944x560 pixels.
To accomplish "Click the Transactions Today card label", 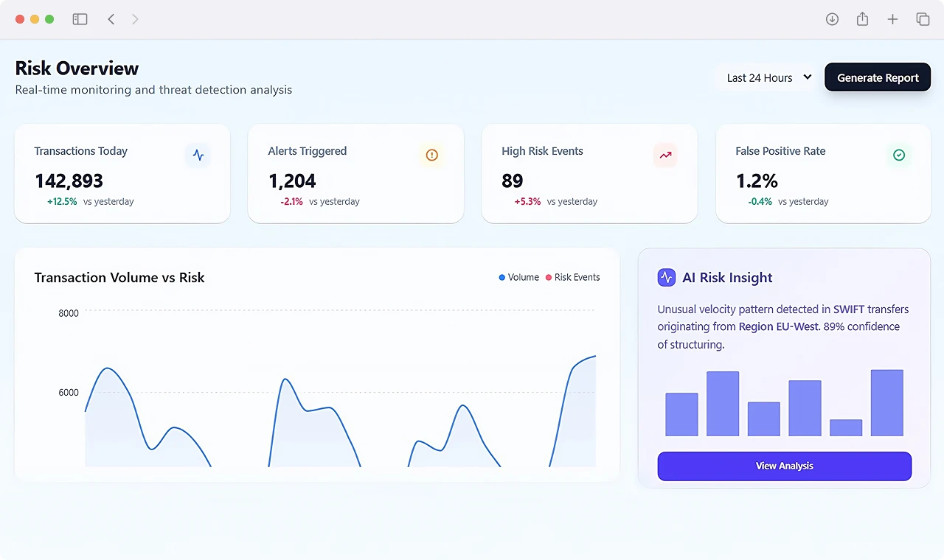I will point(81,151).
